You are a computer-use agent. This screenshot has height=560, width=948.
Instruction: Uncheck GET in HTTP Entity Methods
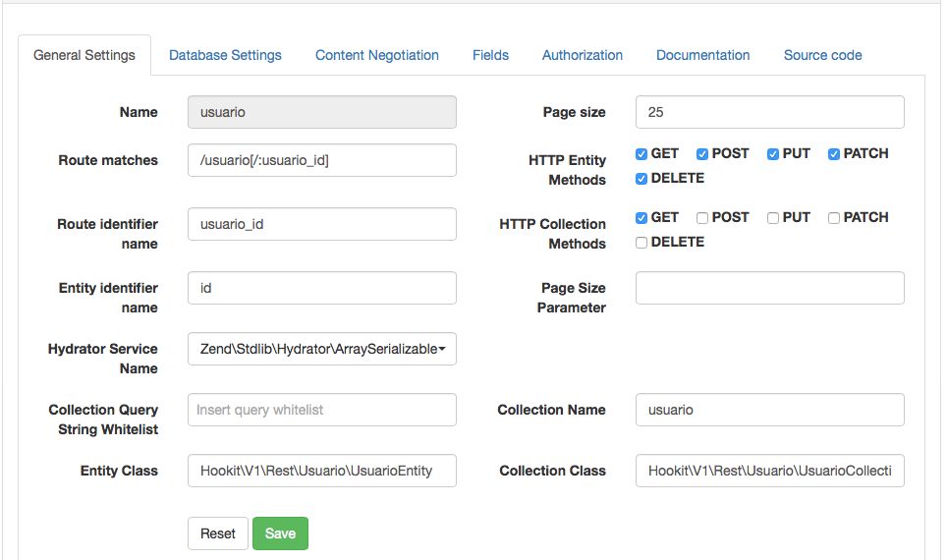point(641,154)
